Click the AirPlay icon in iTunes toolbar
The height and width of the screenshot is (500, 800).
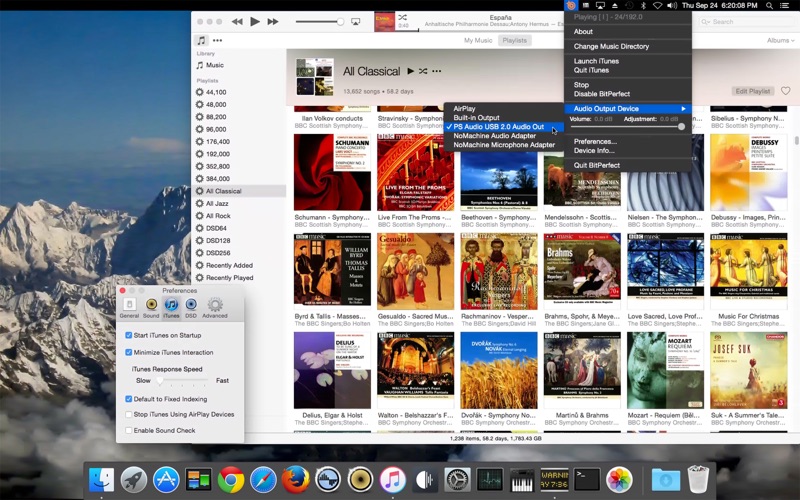click(355, 21)
